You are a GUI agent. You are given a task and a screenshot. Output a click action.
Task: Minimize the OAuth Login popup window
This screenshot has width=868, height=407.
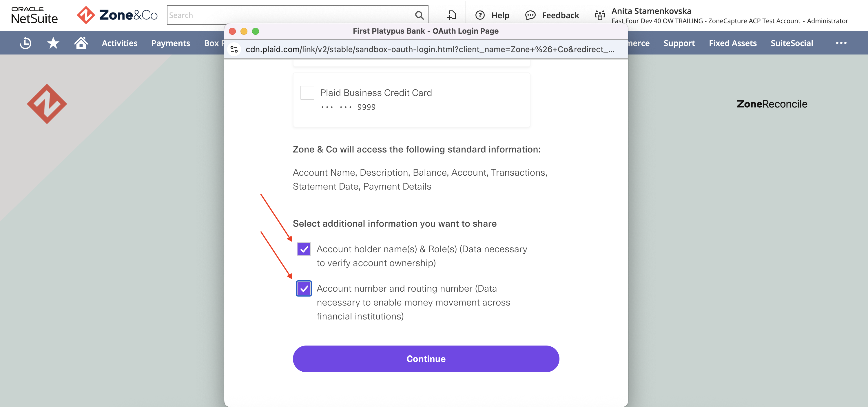[244, 31]
